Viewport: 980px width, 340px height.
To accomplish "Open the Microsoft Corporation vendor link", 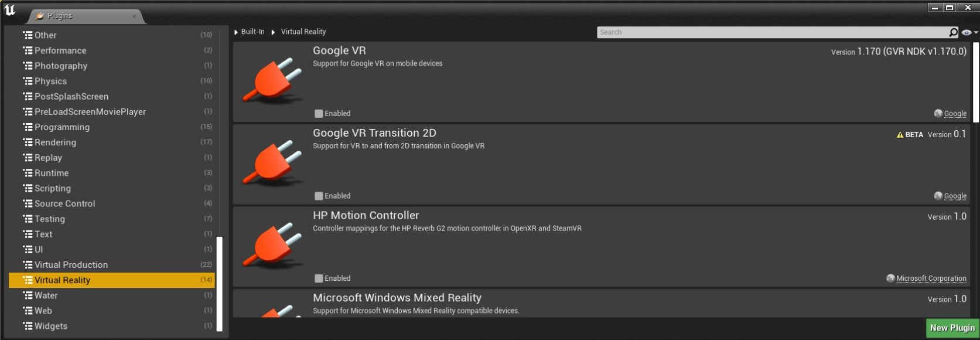I will tap(931, 278).
